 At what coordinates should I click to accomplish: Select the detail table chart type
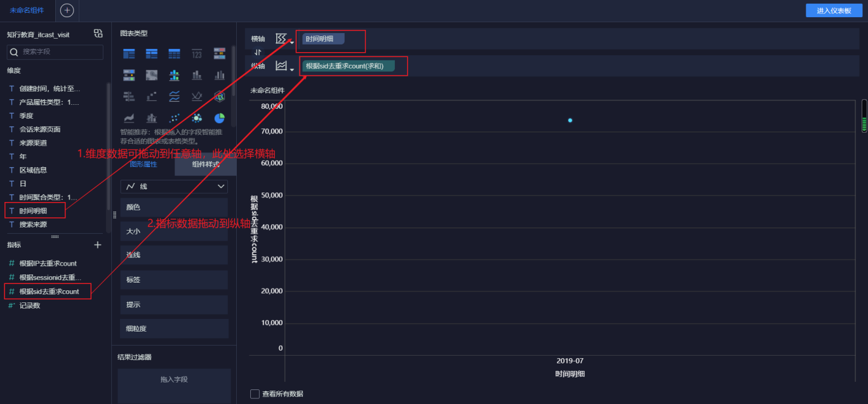(x=175, y=53)
